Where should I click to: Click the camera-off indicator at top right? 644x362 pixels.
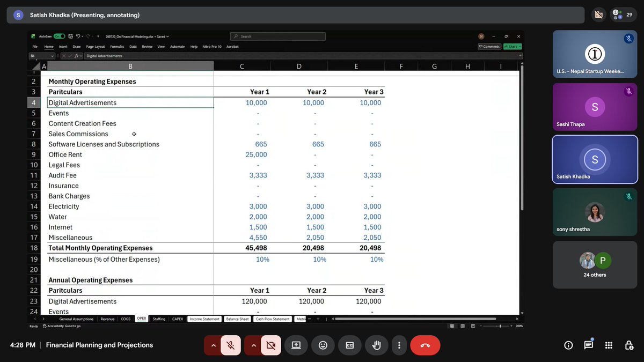[x=599, y=14]
